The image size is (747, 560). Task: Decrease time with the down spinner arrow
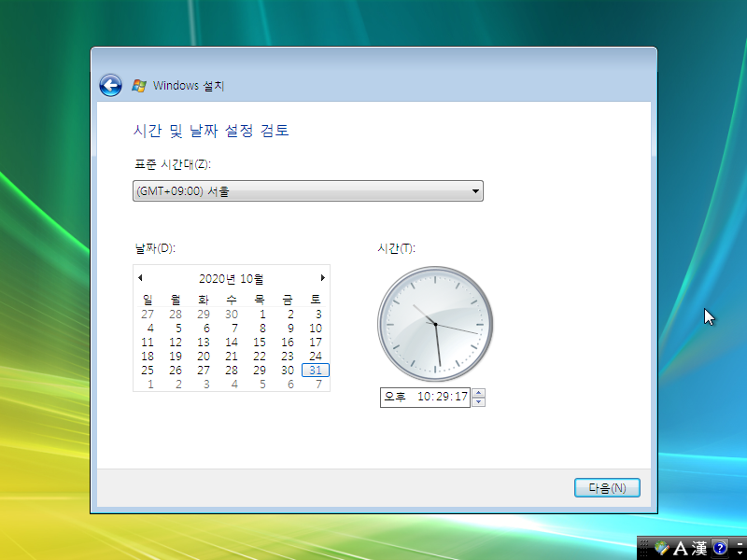479,402
